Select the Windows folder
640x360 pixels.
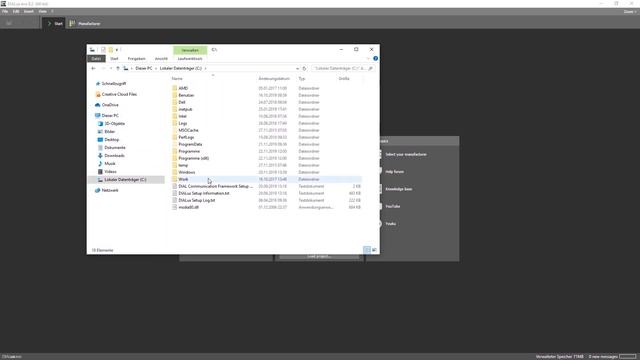click(187, 172)
